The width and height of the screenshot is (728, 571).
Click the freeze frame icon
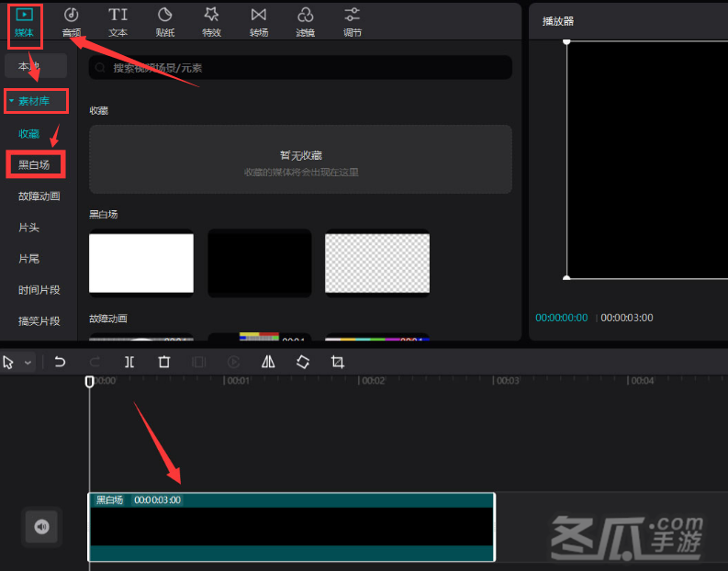click(198, 362)
